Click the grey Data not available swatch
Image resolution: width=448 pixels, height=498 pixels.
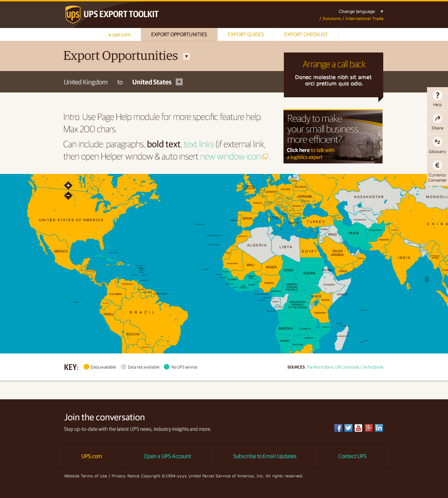pos(124,367)
